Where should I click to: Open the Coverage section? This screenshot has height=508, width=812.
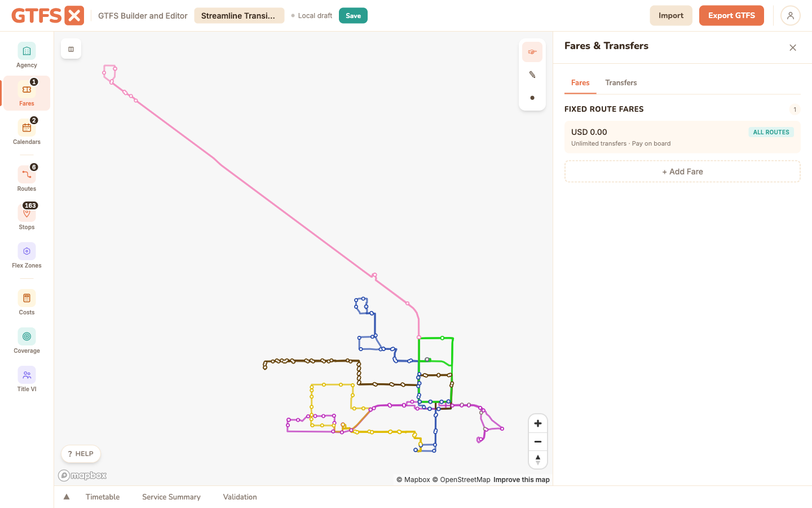click(x=27, y=341)
